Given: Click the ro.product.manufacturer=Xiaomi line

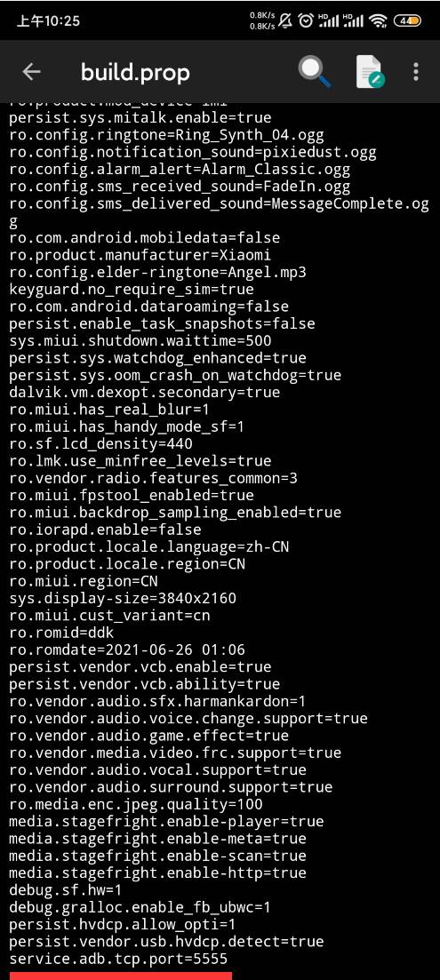Looking at the screenshot, I should click(140, 255).
